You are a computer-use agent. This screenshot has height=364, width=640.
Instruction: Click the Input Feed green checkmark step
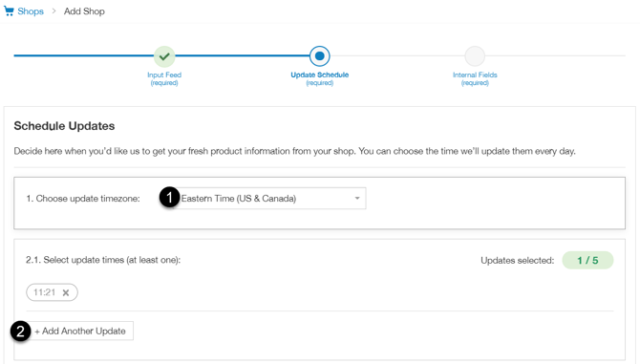164,56
